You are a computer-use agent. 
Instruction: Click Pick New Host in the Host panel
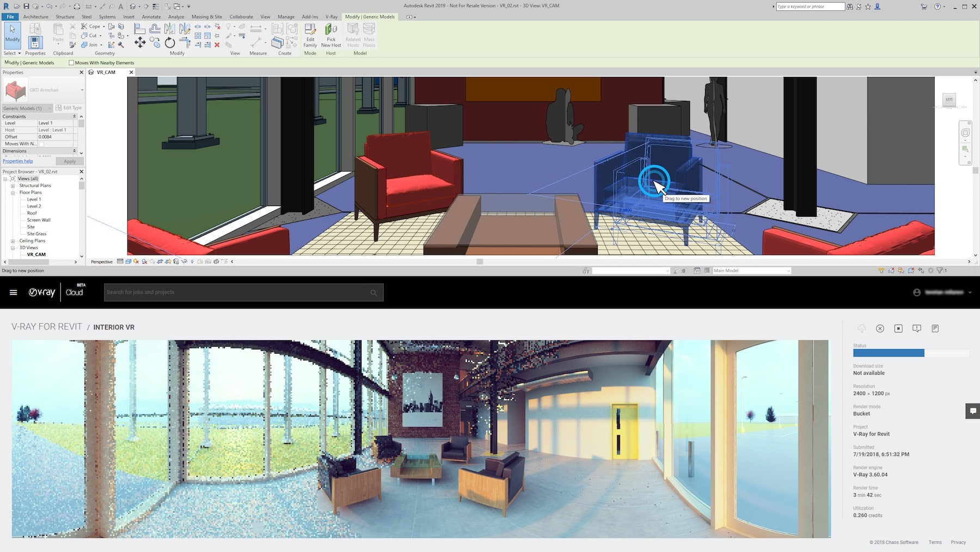point(331,35)
